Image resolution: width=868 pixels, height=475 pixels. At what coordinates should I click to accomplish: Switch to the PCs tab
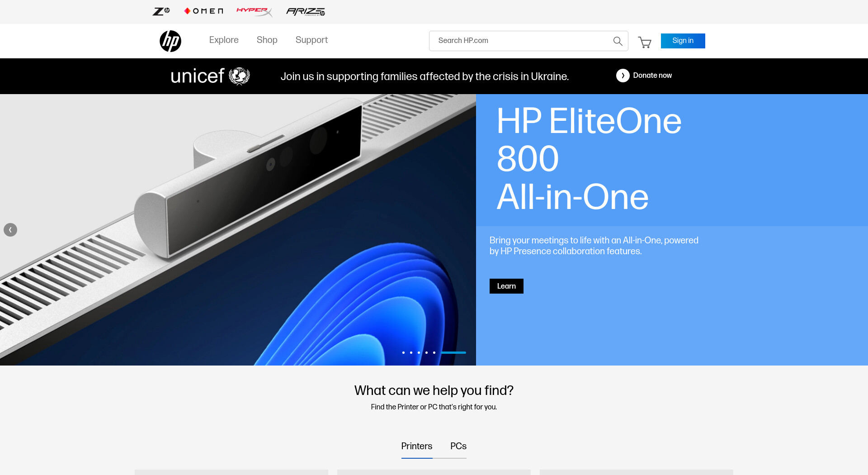coord(458,446)
